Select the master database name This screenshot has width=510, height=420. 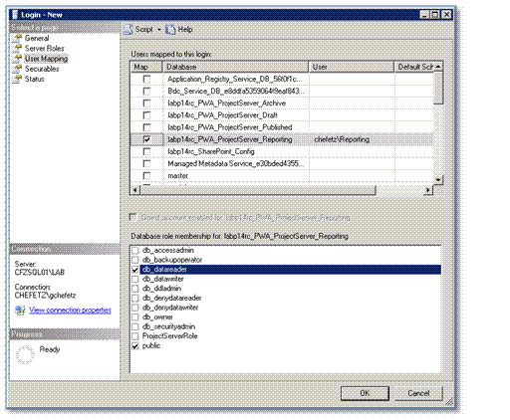[x=178, y=176]
